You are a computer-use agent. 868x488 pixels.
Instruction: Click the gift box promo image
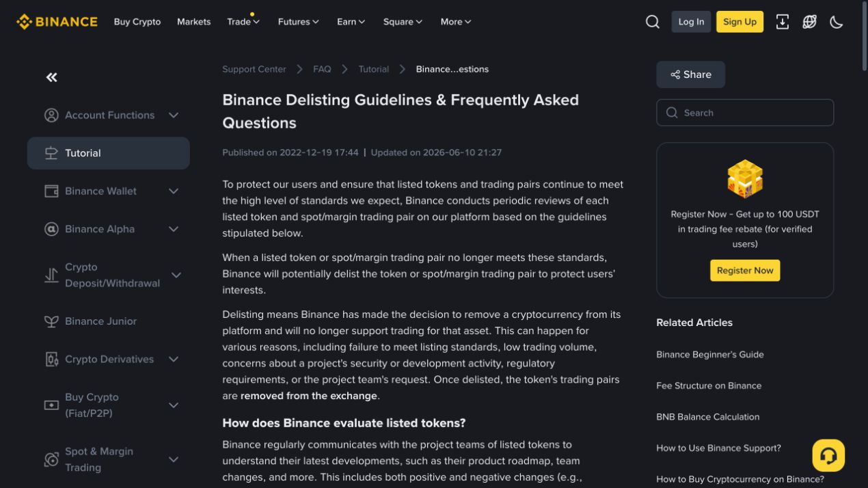click(745, 179)
